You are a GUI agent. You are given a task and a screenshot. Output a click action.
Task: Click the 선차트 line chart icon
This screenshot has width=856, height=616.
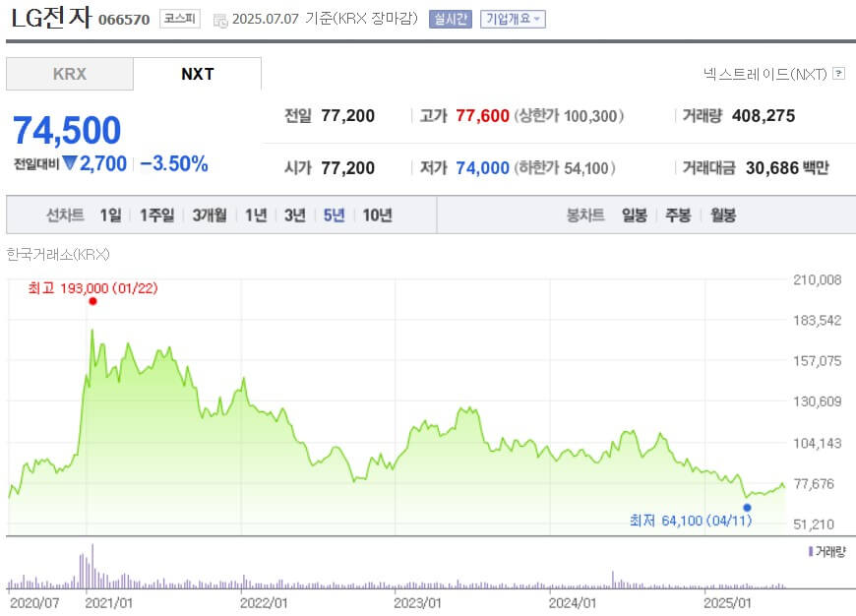click(64, 215)
